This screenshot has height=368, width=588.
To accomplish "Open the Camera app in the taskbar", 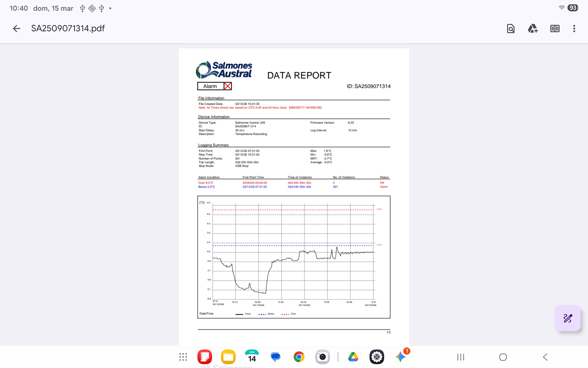I will coord(322,357).
